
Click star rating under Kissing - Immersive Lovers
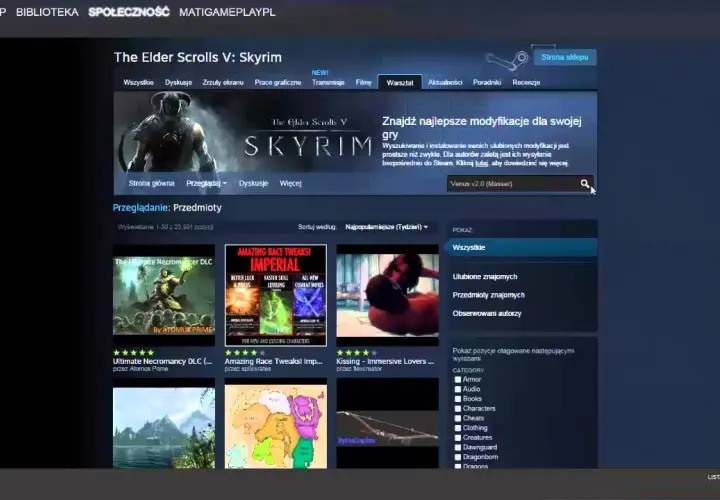(x=357, y=353)
